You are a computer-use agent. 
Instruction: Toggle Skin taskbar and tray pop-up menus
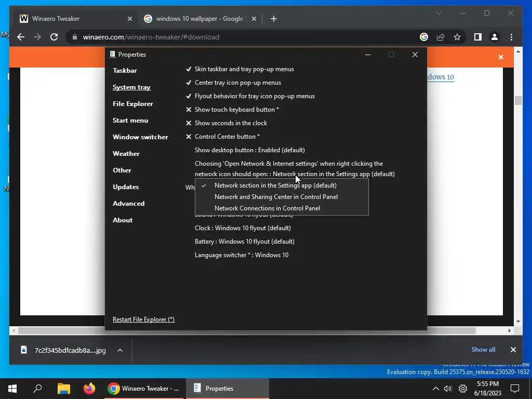tap(240, 69)
